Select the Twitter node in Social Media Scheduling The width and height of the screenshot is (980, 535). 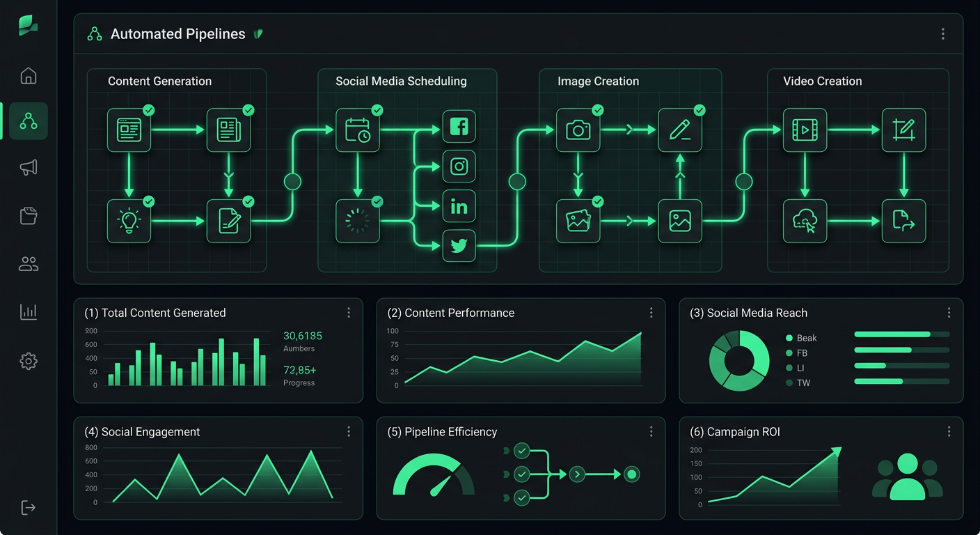459,245
